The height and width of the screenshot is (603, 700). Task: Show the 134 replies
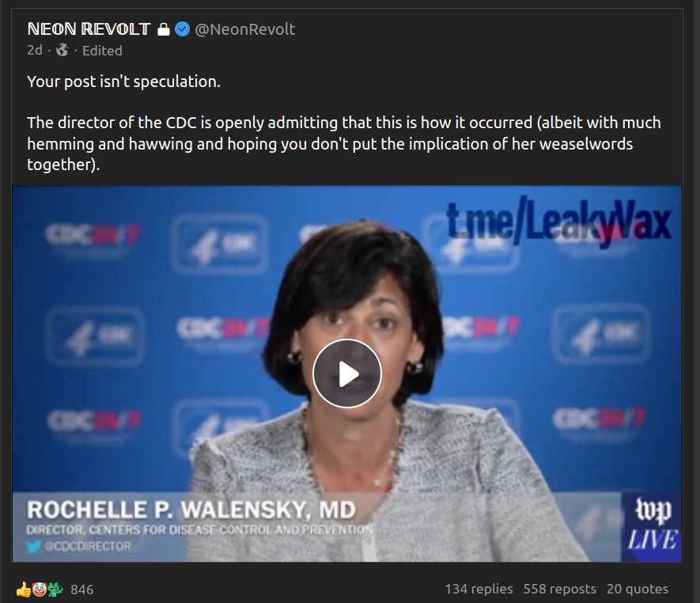tap(479, 590)
